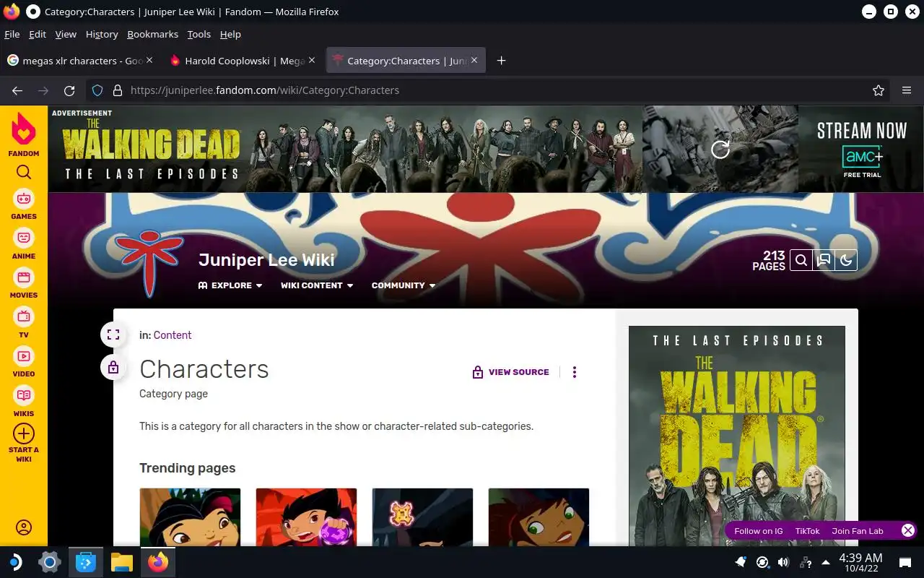Click the Follow on IG link
The image size is (924, 578).
[x=759, y=531]
